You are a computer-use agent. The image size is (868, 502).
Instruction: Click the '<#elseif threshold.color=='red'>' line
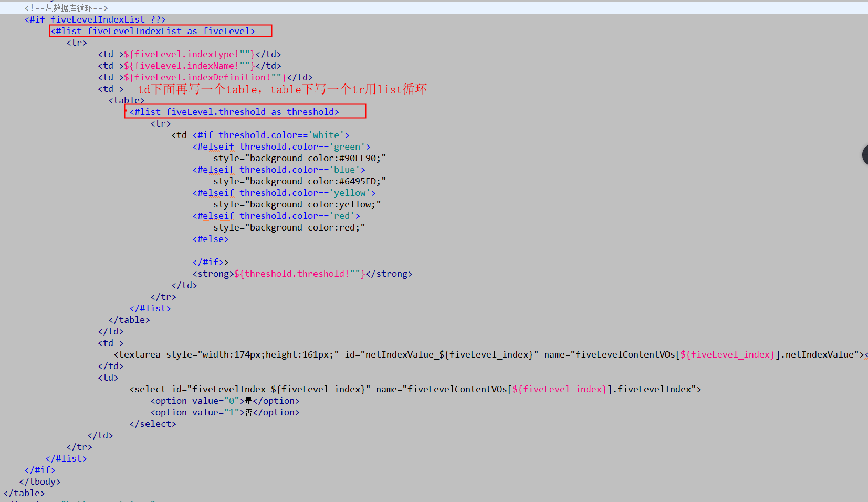[x=276, y=216]
